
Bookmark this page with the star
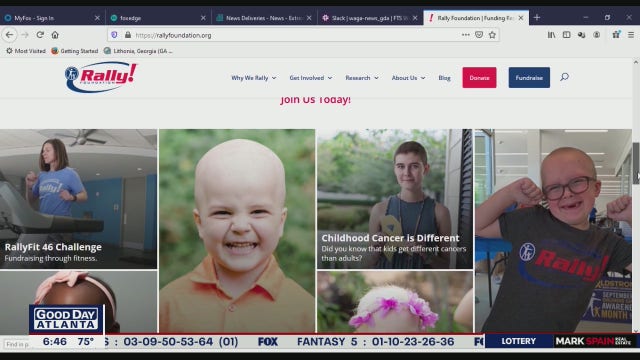492,35
